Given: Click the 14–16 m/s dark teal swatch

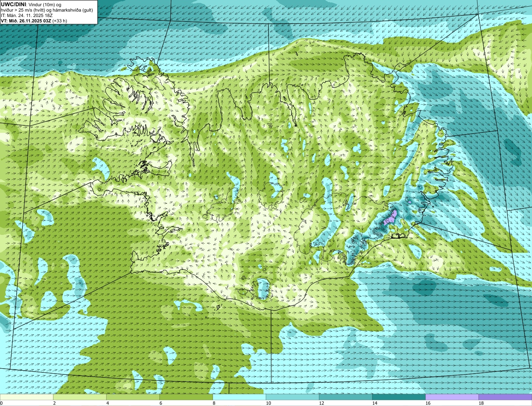Looking at the screenshot, I should coord(399,397).
